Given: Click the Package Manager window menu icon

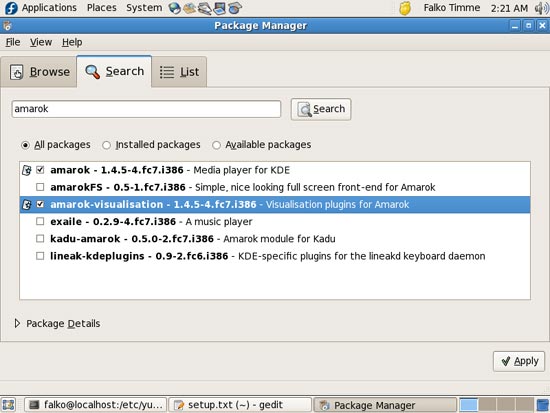Looking at the screenshot, I should pos(7,26).
